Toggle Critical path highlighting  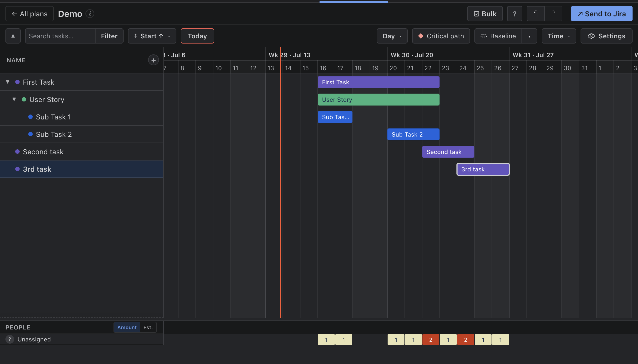coord(441,36)
